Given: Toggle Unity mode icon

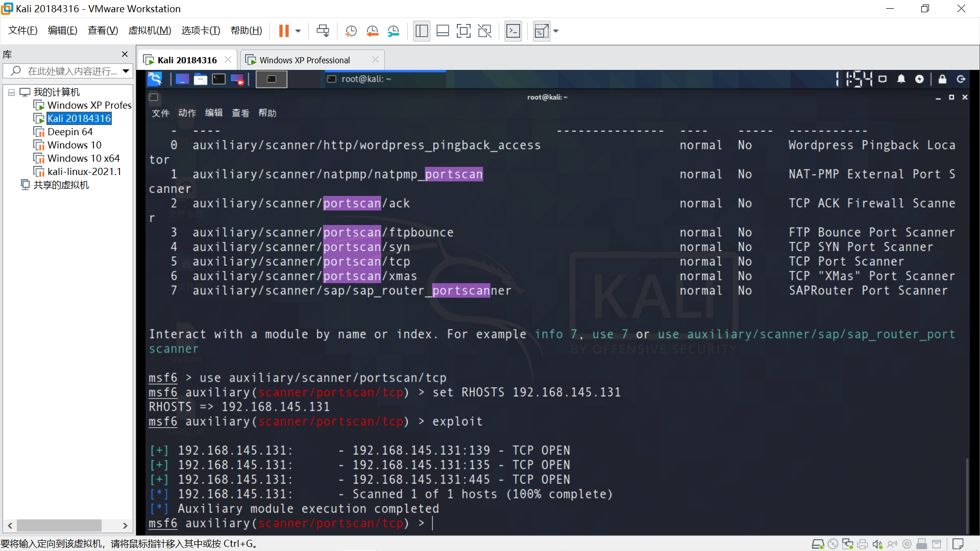Looking at the screenshot, I should 484,31.
